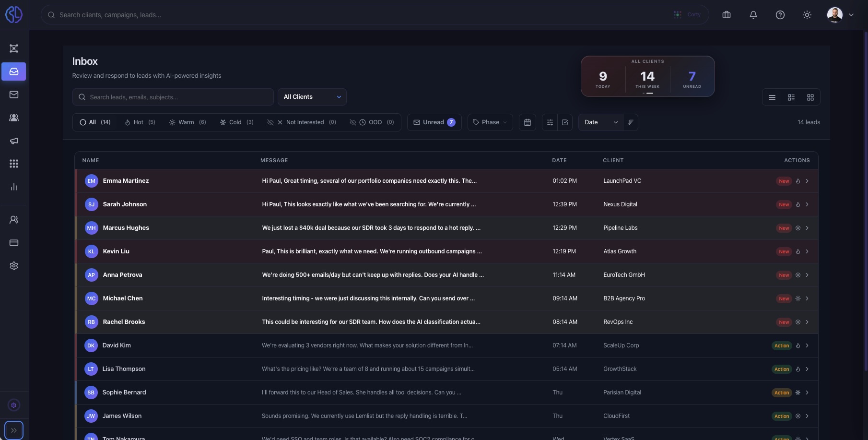Expand Kevin Liu row chevron
Screen dimensions: 868x440
[x=807, y=251]
